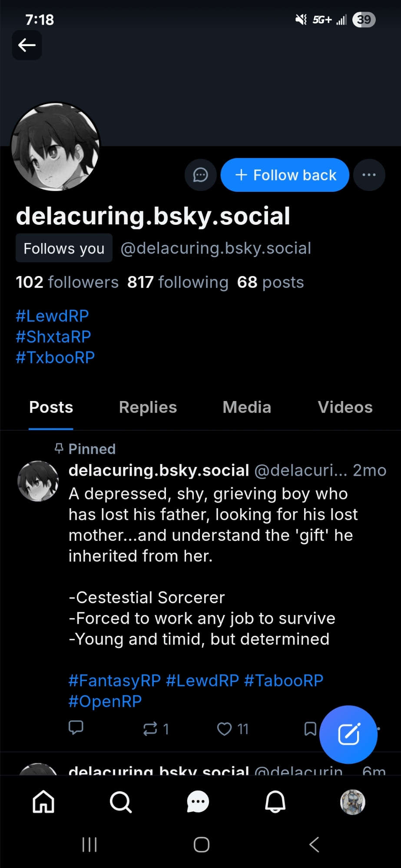Image resolution: width=401 pixels, height=868 pixels.
Task: Switch to the Media tab
Action: (247, 408)
